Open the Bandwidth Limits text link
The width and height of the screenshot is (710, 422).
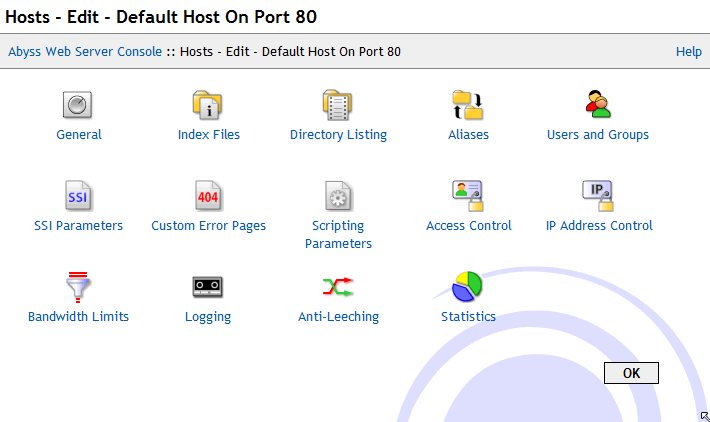[x=78, y=316]
